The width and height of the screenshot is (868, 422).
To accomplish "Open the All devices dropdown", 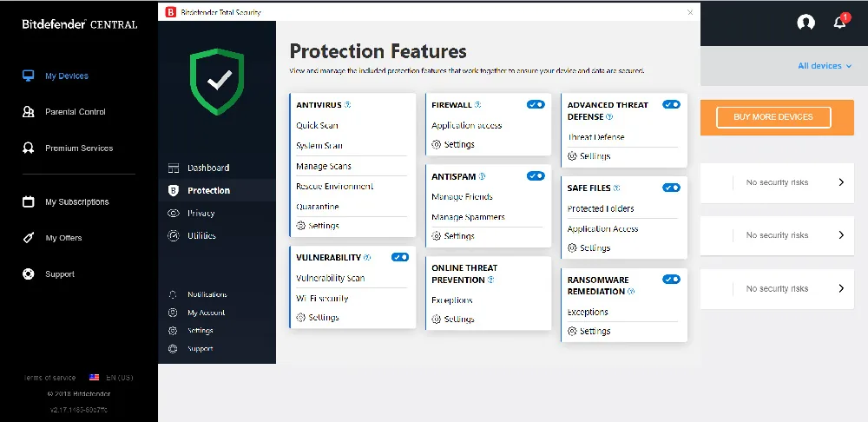I will pyautogui.click(x=825, y=66).
